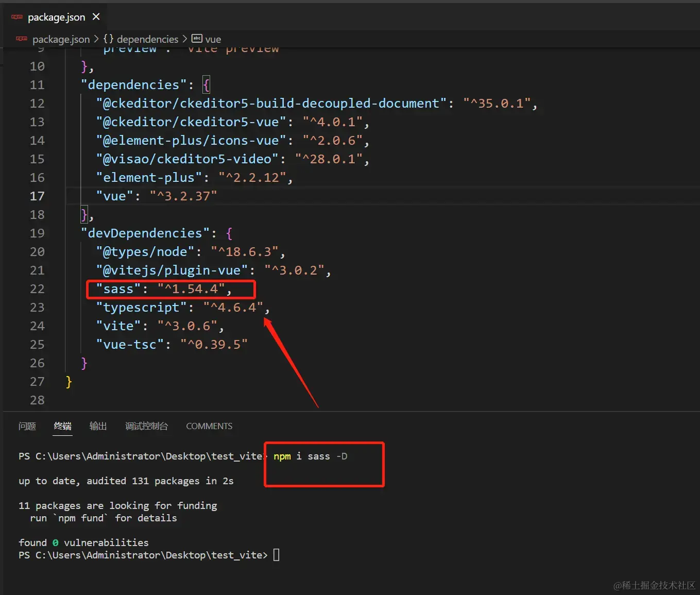
Task: Click package.json in the breadcrumb
Action: (61, 39)
